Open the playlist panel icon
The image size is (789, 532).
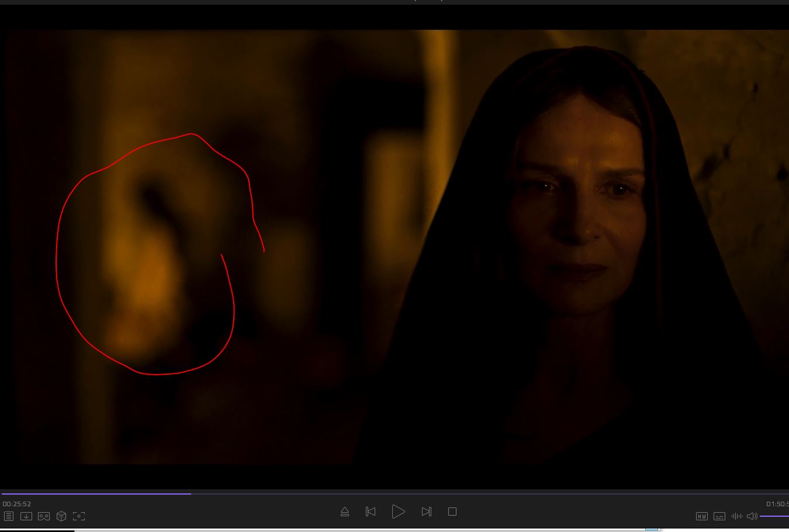point(9,516)
